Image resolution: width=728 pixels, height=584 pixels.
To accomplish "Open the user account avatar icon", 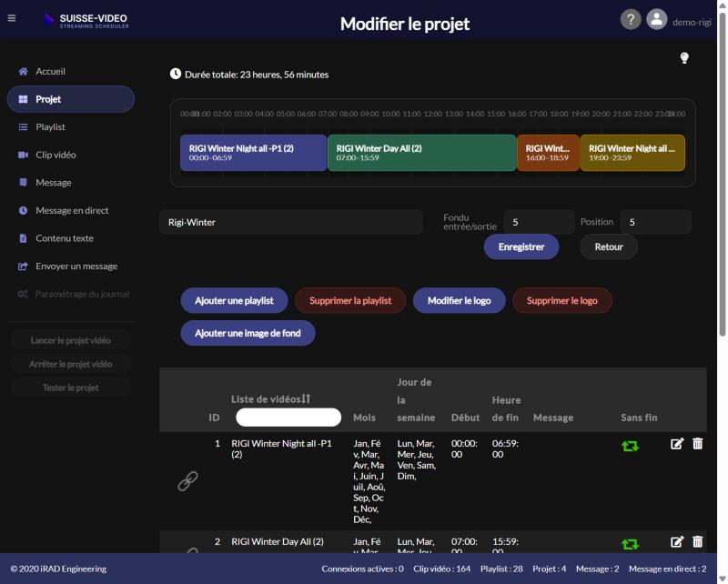I will click(x=656, y=19).
